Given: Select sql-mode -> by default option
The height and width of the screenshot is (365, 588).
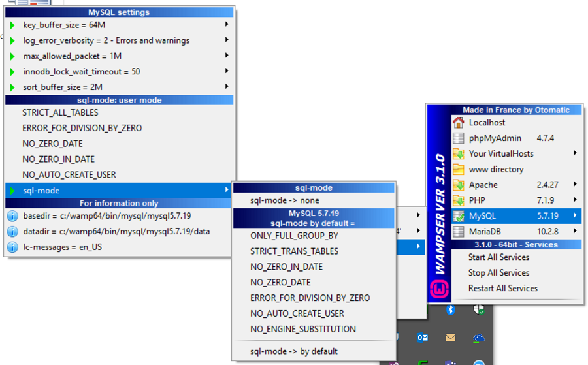Looking at the screenshot, I should tap(314, 351).
